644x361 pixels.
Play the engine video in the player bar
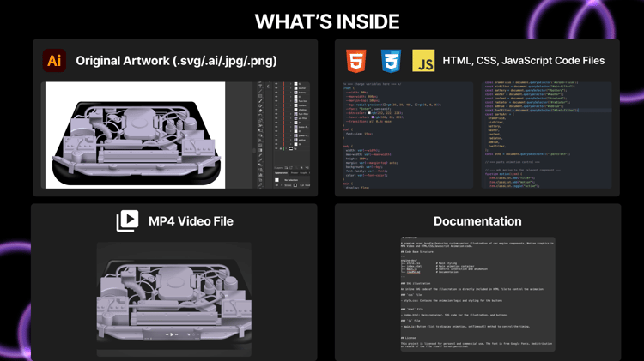(172, 334)
